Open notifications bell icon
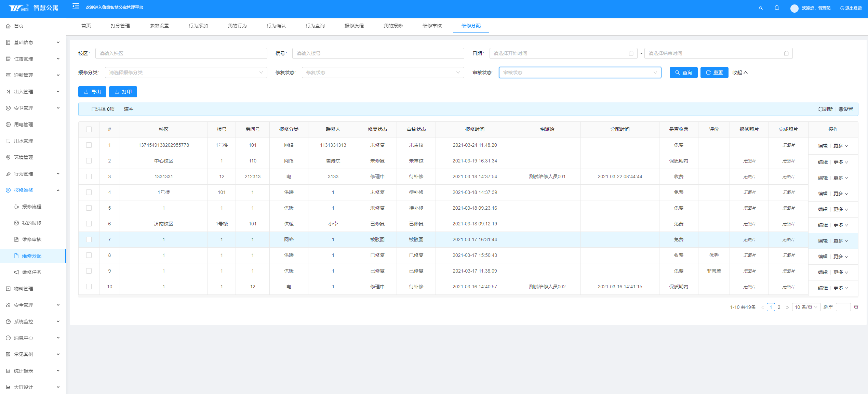Screen dimensions: 868x394 click(776, 8)
